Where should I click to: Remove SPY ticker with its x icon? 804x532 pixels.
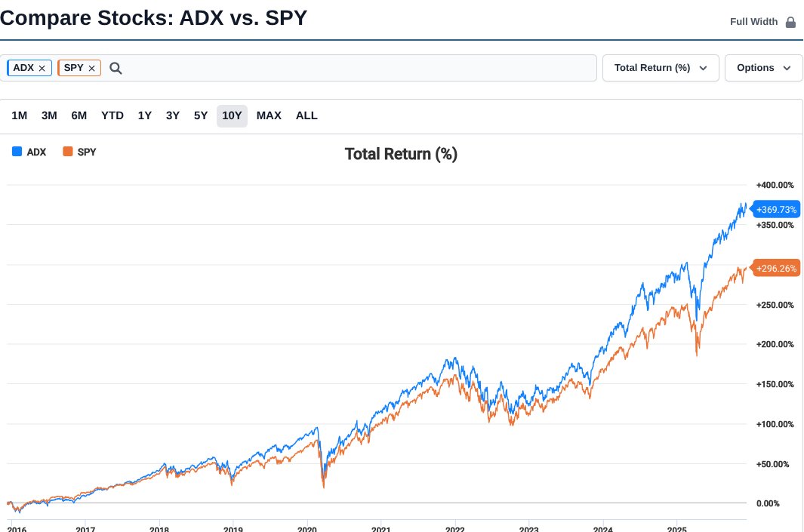click(x=92, y=68)
